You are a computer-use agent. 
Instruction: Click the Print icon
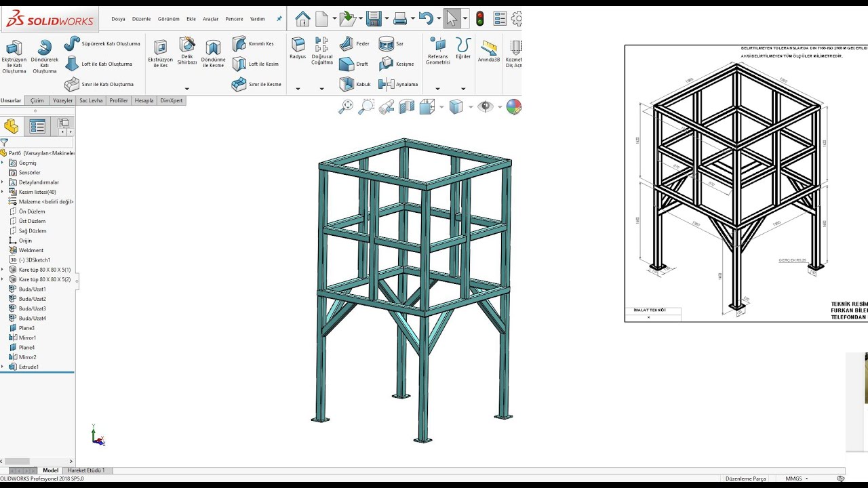point(400,19)
